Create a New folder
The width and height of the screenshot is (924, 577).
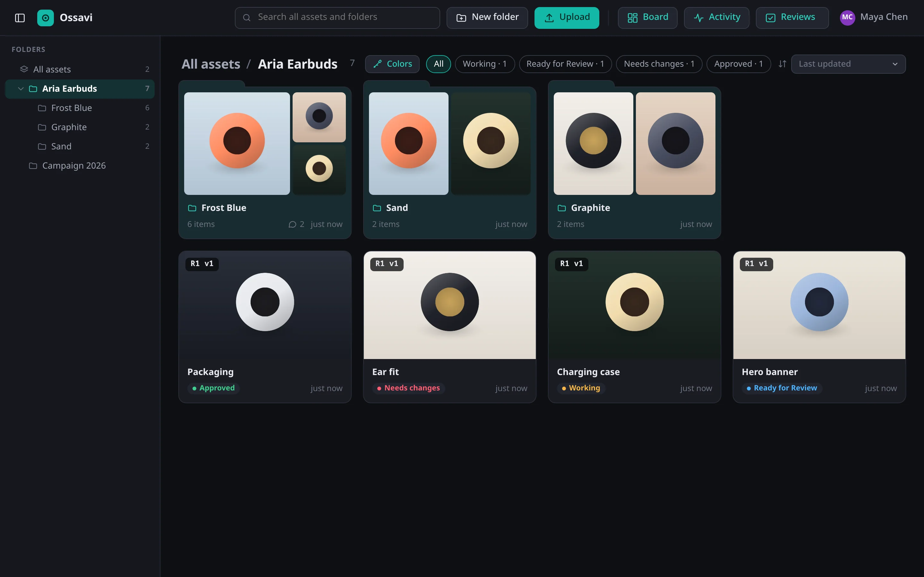[x=487, y=18]
